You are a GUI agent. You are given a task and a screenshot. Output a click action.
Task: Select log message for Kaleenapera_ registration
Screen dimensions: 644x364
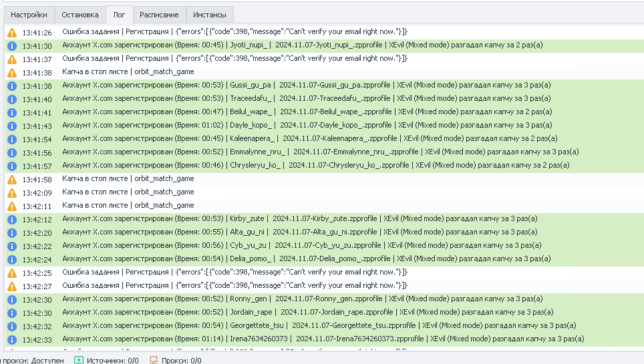[310, 138]
